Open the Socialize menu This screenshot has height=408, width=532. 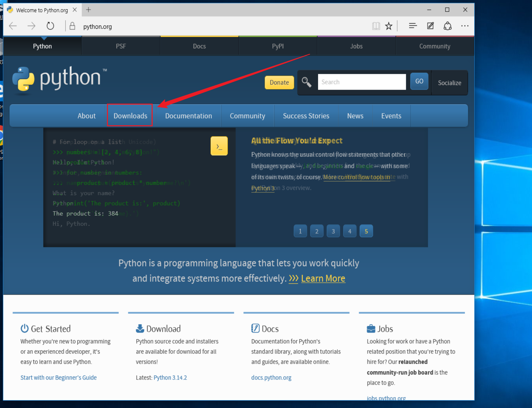click(x=449, y=83)
